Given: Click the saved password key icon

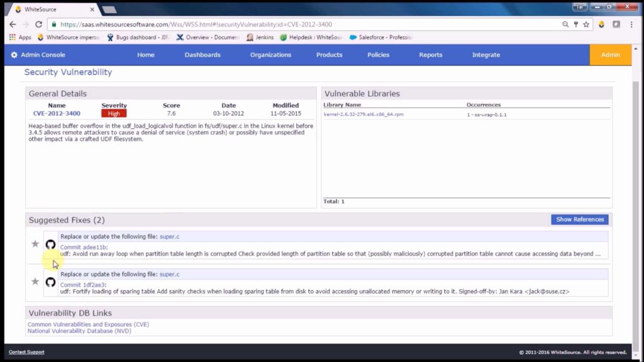Looking at the screenshot, I should coord(576,25).
